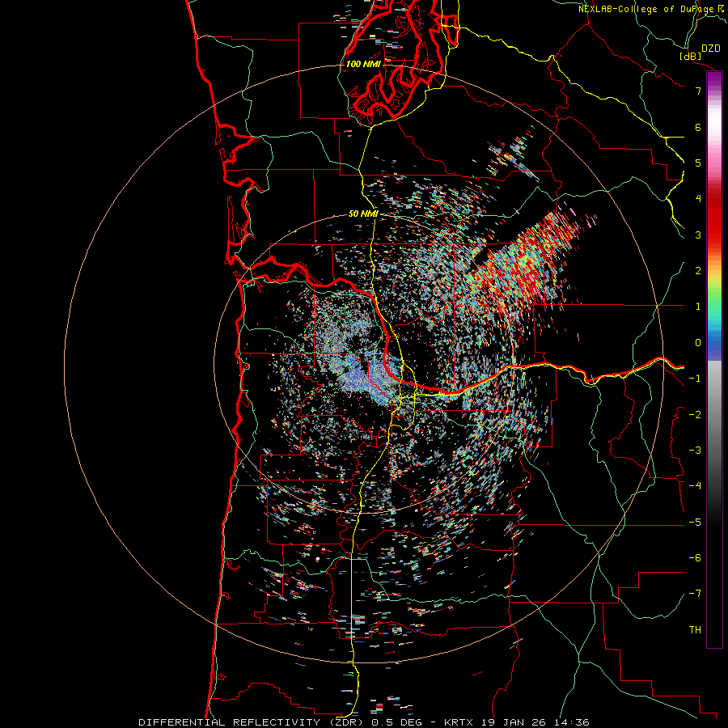Screen dimensions: 728x728
Task: Click the DZD product label above color scale
Action: pos(711,49)
